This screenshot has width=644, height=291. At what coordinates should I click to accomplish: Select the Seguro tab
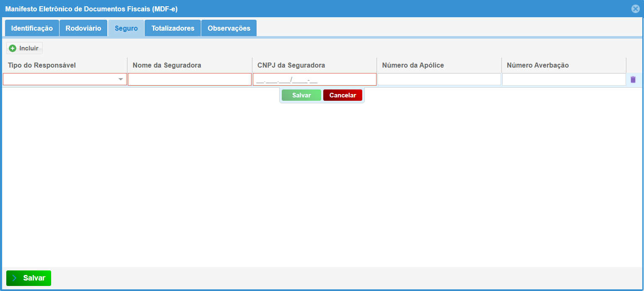click(x=126, y=29)
